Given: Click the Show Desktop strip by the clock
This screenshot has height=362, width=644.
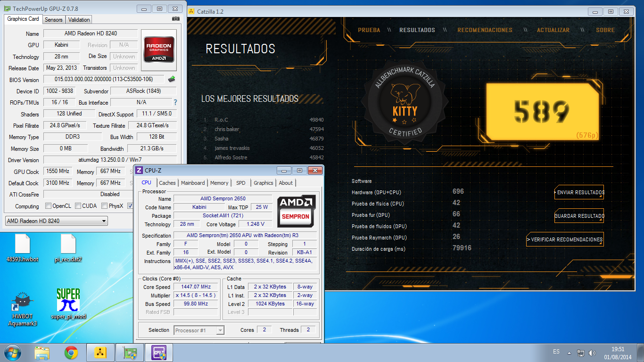Looking at the screenshot, I should 641,353.
